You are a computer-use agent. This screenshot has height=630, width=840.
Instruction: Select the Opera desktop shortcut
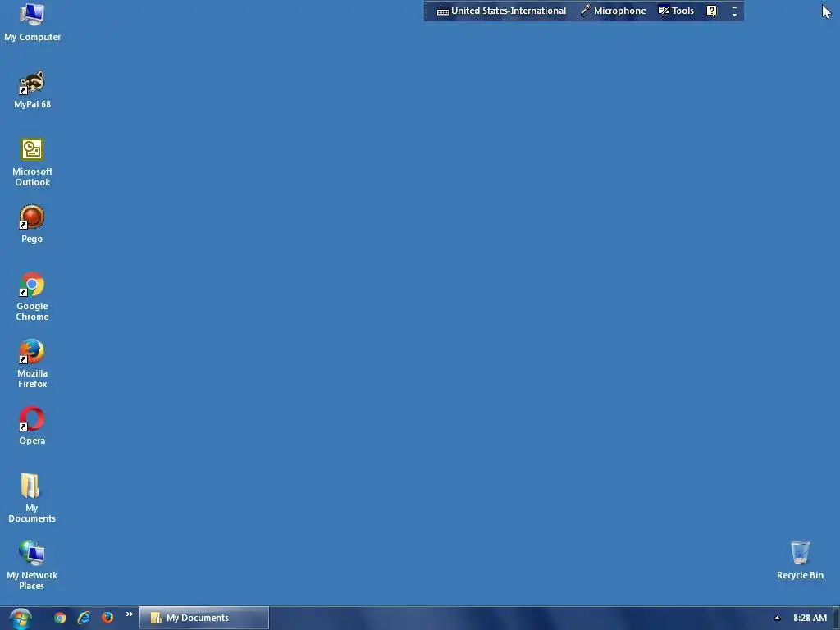pos(32,426)
